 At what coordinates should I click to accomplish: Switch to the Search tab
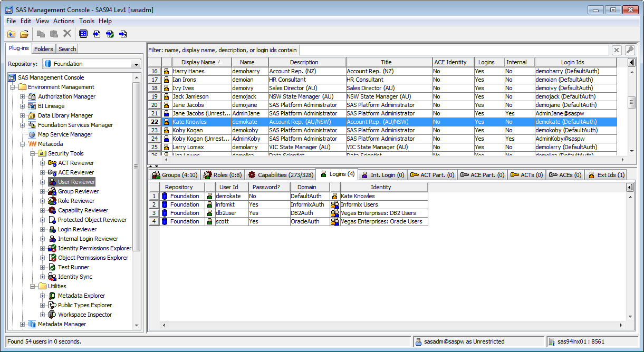coord(67,49)
